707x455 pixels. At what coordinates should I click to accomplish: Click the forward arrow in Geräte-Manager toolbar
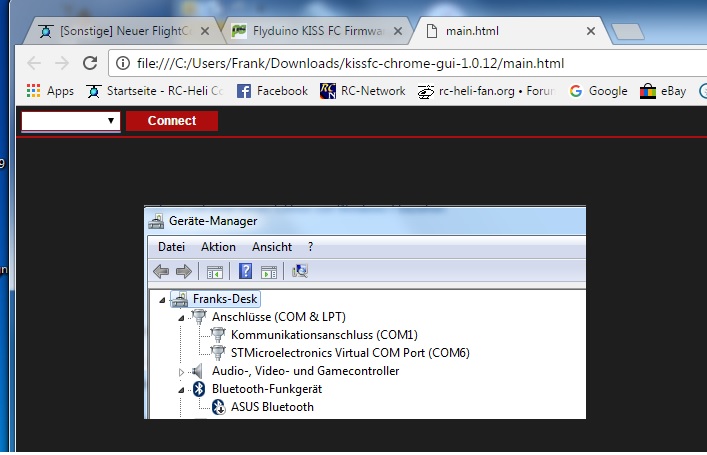[183, 271]
